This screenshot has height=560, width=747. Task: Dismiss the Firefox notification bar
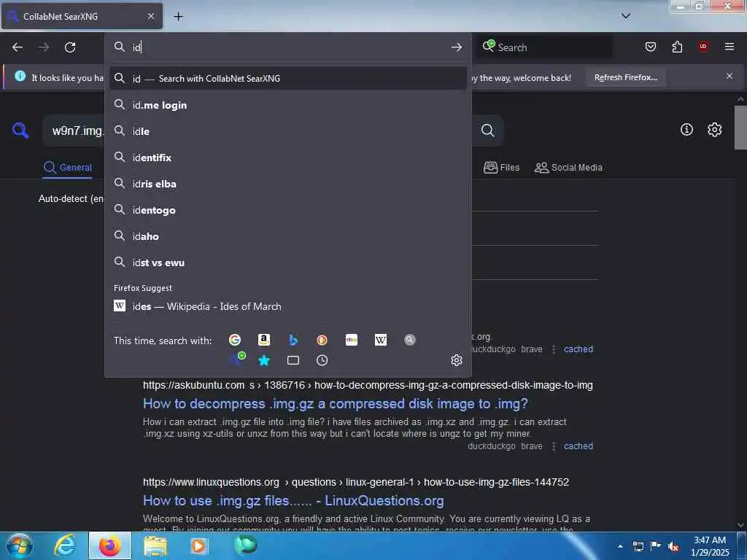(729, 76)
